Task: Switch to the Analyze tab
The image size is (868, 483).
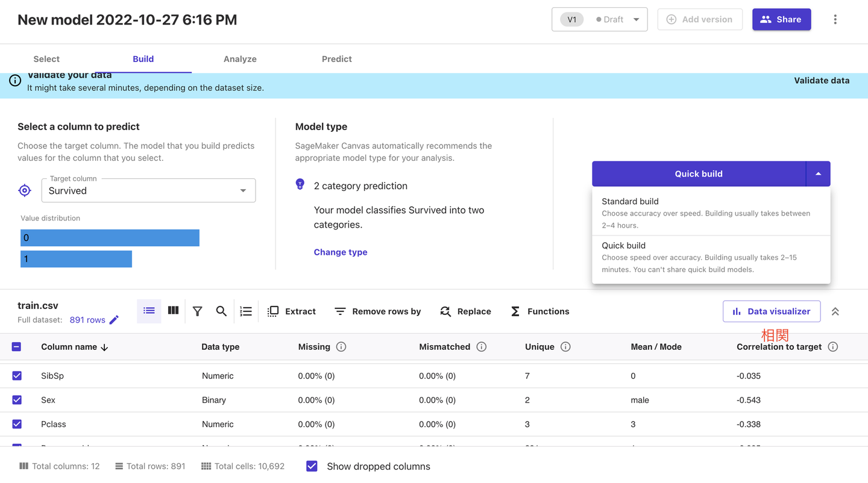Action: pyautogui.click(x=240, y=59)
